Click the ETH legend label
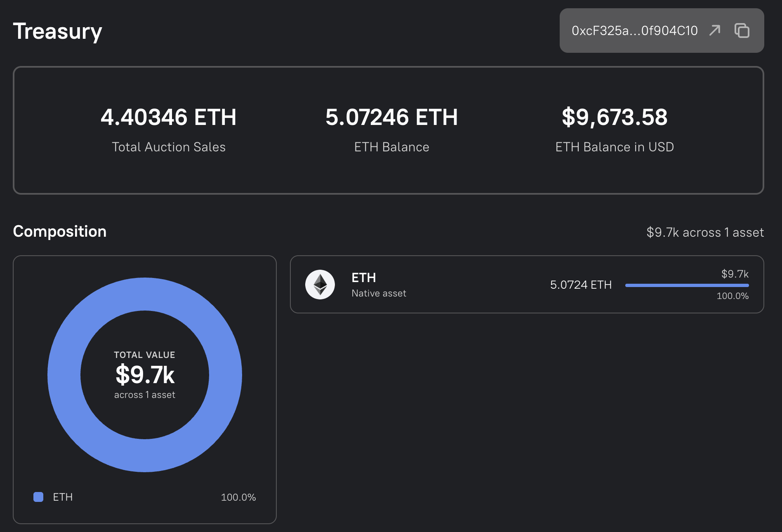The image size is (782, 532). click(63, 497)
